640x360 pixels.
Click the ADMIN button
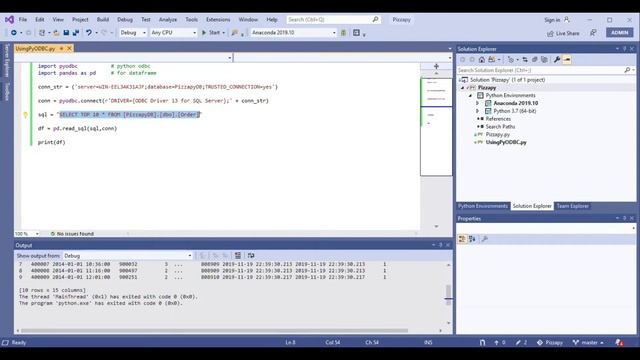[620, 33]
